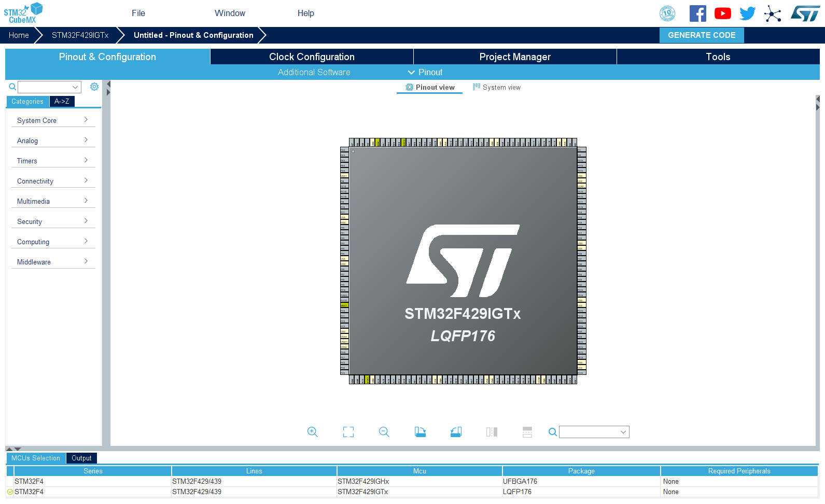This screenshot has height=504, width=825.
Task: Go to Home in the breadcrumb
Action: tap(19, 35)
